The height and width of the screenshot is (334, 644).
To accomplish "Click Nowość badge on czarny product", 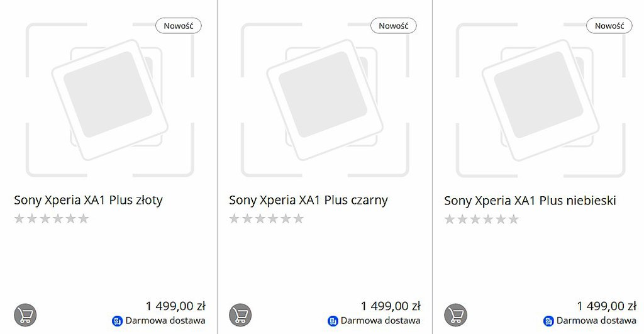I will pyautogui.click(x=394, y=26).
